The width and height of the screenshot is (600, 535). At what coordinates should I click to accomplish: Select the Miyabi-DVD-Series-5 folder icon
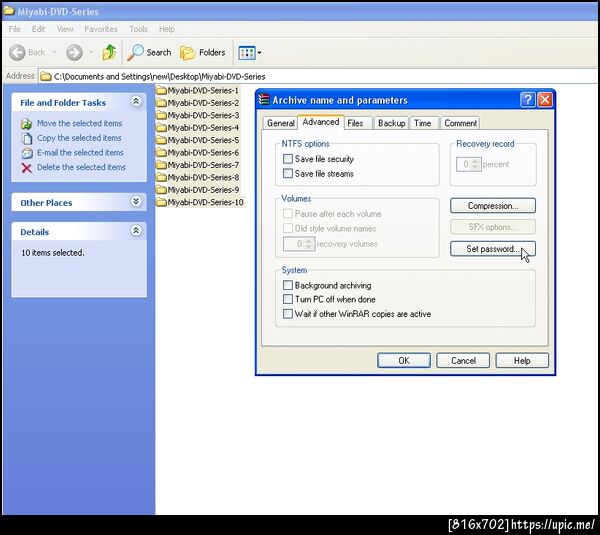(x=161, y=140)
